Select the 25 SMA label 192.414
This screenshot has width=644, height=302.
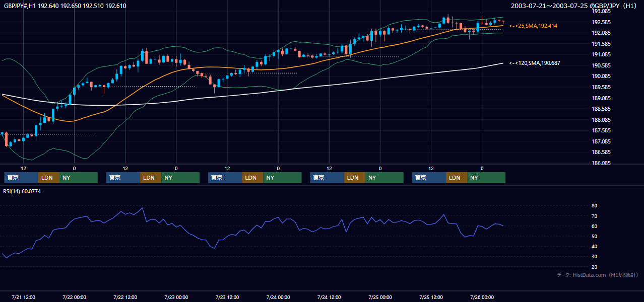pyautogui.click(x=533, y=26)
